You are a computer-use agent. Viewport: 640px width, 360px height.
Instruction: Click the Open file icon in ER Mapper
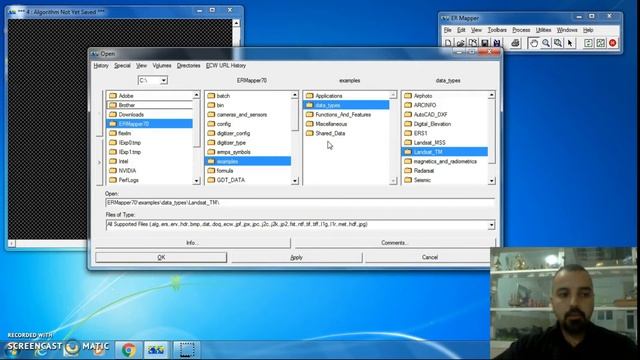pos(461,43)
